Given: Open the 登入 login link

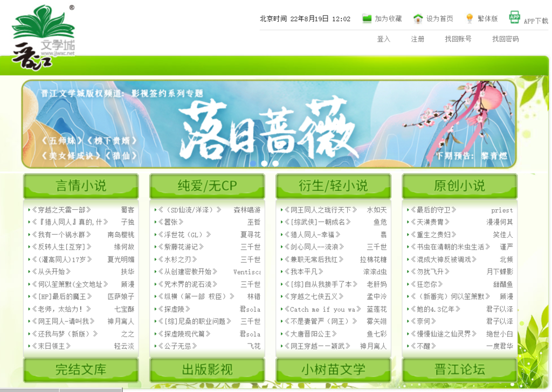Looking at the screenshot, I should 383,39.
